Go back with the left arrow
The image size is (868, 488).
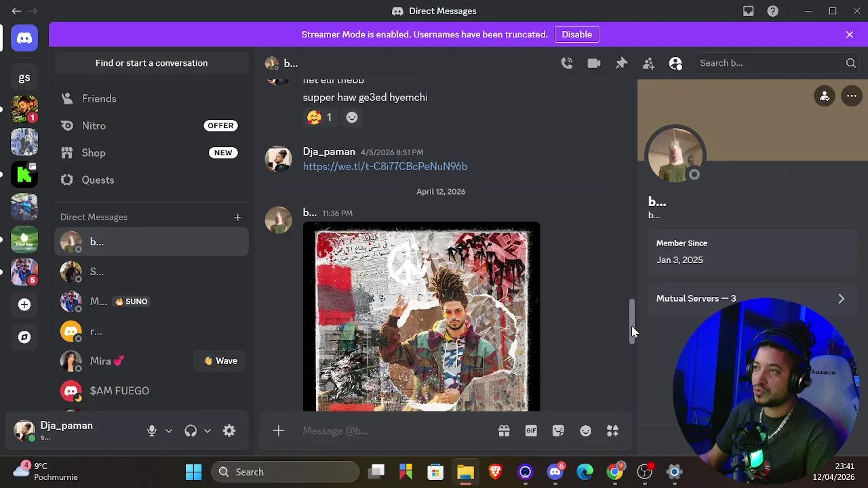point(16,11)
